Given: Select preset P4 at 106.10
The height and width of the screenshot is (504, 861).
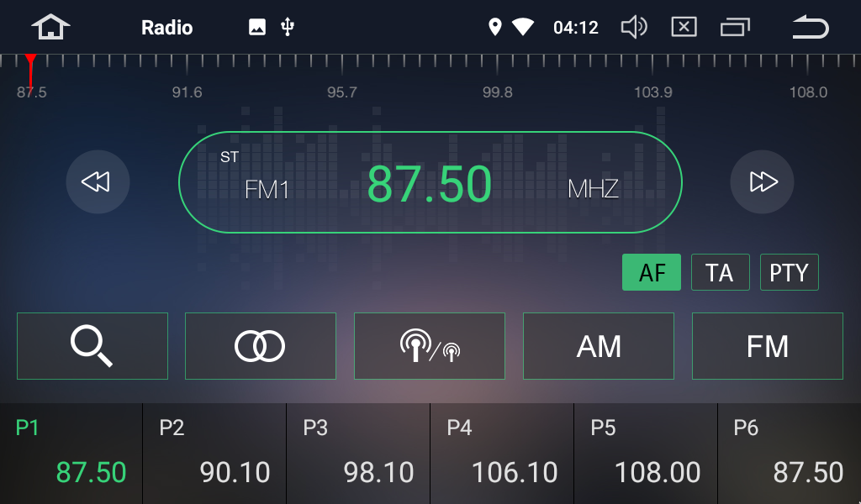Looking at the screenshot, I should tap(502, 454).
